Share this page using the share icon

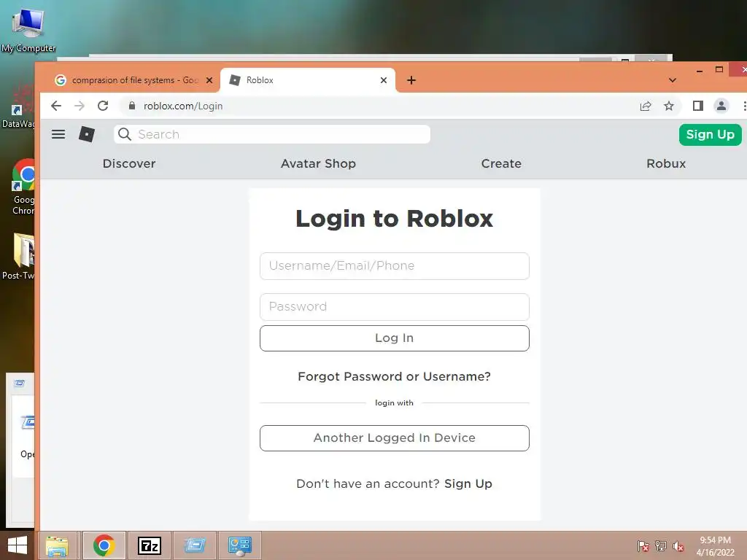[646, 106]
